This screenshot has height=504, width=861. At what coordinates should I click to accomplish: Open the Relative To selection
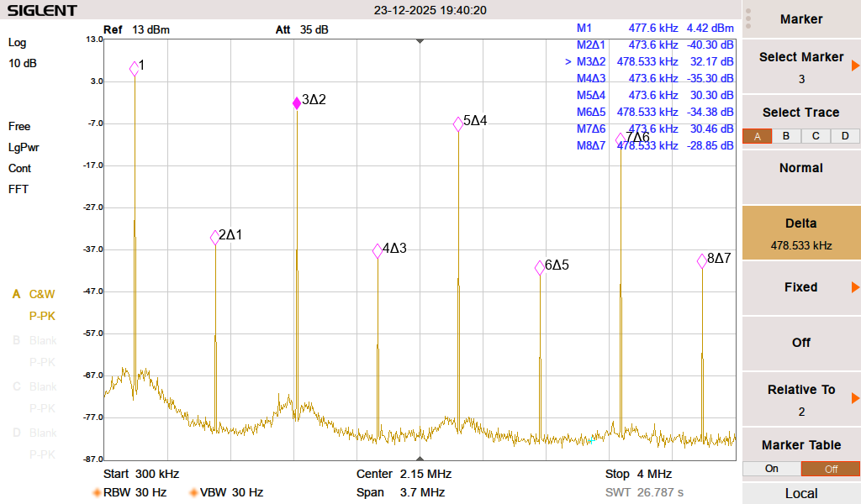[x=800, y=399]
